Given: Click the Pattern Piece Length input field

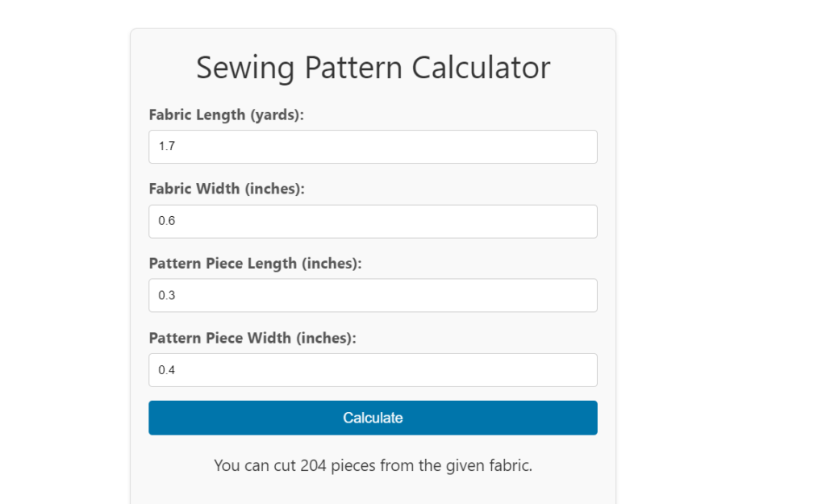Looking at the screenshot, I should click(x=373, y=295).
